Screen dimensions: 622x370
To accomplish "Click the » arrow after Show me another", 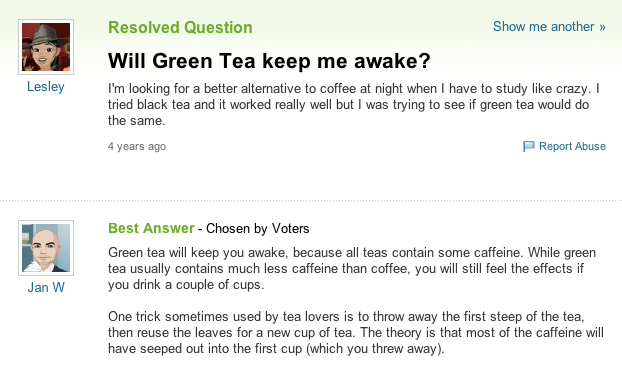I will coord(602,27).
